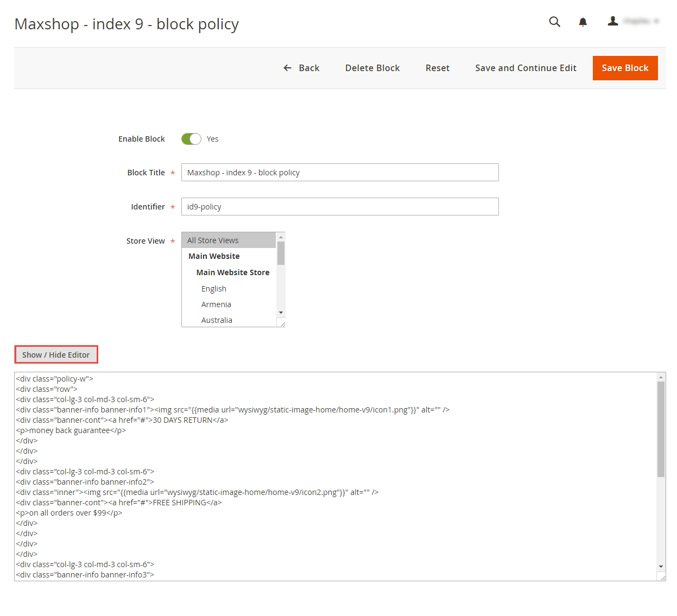This screenshot has height=616, width=677.
Task: Select Main Website Store option
Action: click(229, 272)
